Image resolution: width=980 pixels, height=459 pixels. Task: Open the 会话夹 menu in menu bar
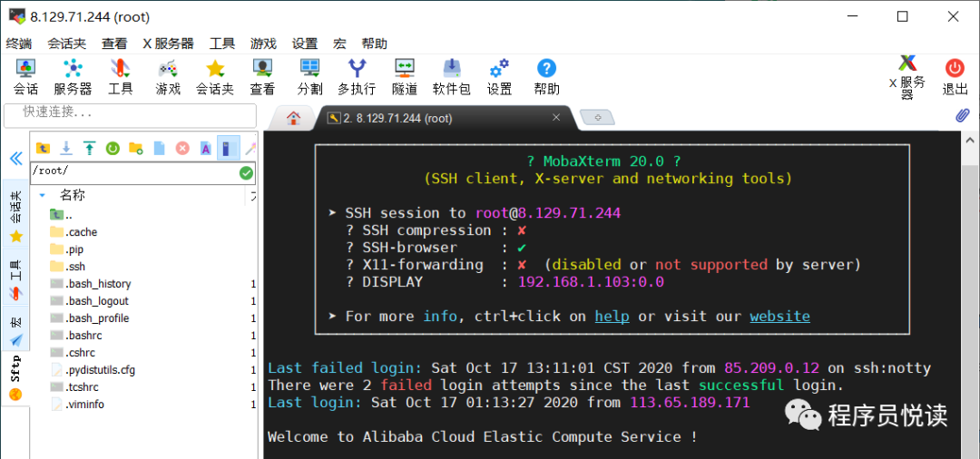pos(67,44)
